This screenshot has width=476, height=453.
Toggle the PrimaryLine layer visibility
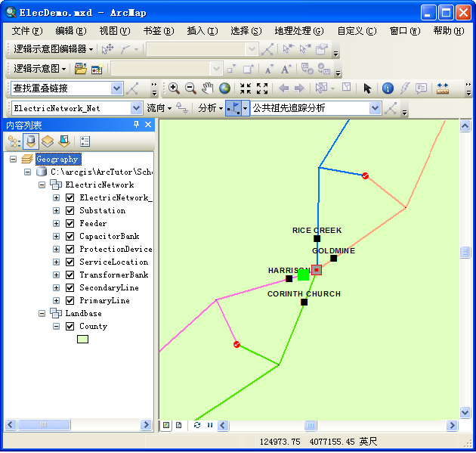click(70, 300)
